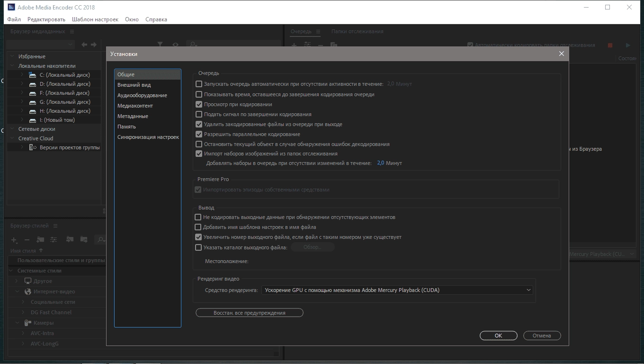Screen dimensions: 644x364
Task: Enable auto-start queue when idle checkbox
Action: (x=199, y=84)
